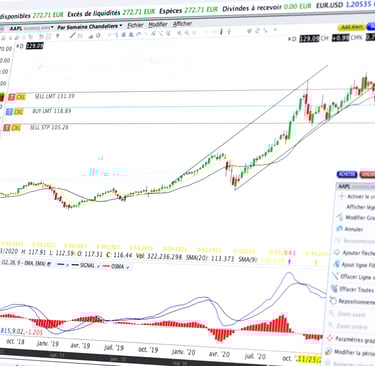Viewport: 375px width, 366px height.
Task: Click the BUY LMT 118.89 order label
Action: click(x=52, y=111)
